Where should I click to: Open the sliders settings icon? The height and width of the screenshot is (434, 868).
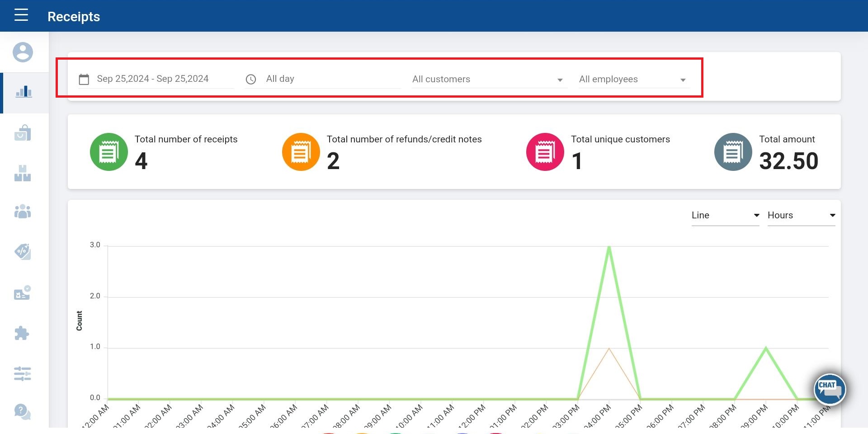coord(23,374)
